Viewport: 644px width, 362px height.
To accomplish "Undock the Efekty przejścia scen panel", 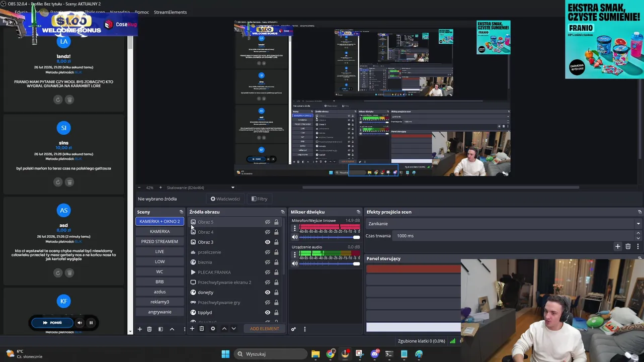I will click(639, 212).
